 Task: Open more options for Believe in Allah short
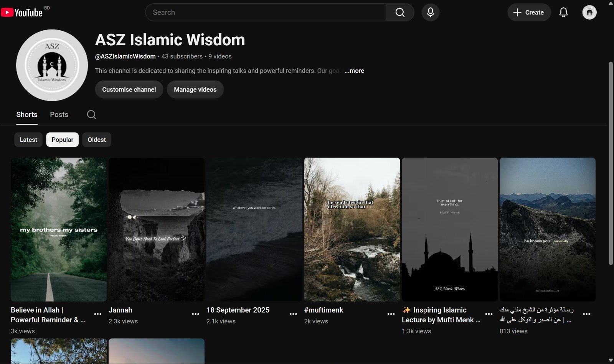(x=98, y=314)
